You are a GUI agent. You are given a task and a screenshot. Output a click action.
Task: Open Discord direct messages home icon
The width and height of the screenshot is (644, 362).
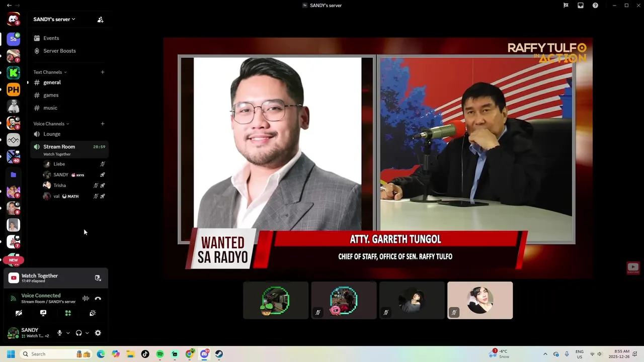click(14, 20)
